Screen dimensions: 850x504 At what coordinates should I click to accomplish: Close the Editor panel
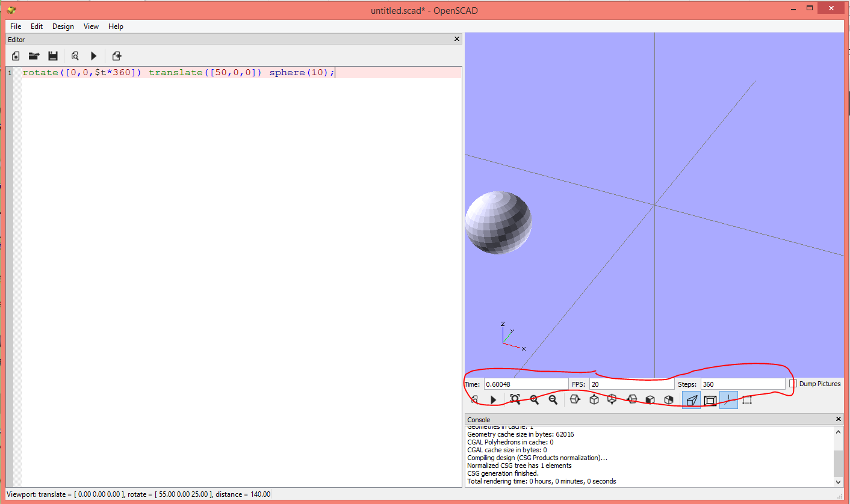click(456, 38)
